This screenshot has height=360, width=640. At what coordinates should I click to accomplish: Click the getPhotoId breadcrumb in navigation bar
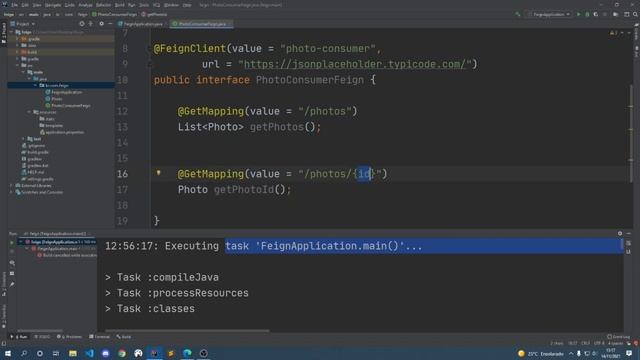click(154, 14)
